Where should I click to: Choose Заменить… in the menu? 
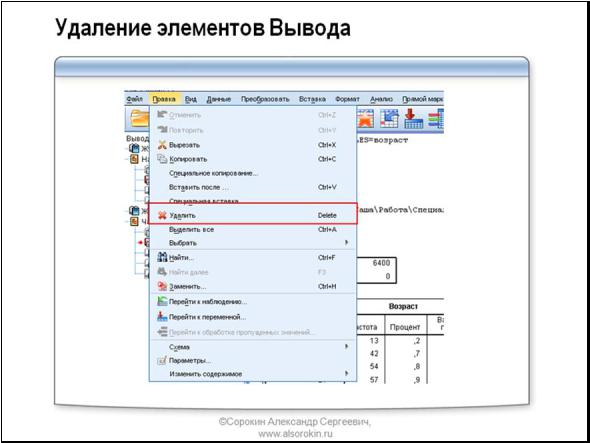[252, 286]
